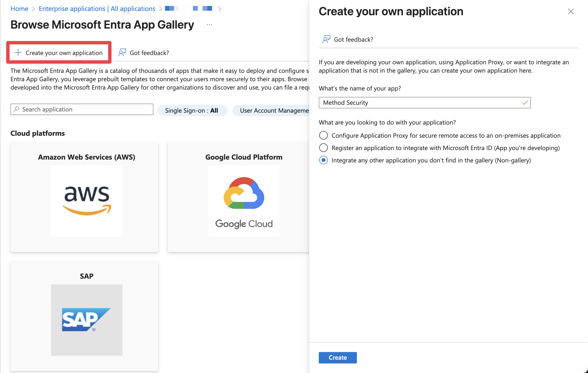588x373 pixels.
Task: Select Register an application to integrate option
Action: tap(324, 148)
